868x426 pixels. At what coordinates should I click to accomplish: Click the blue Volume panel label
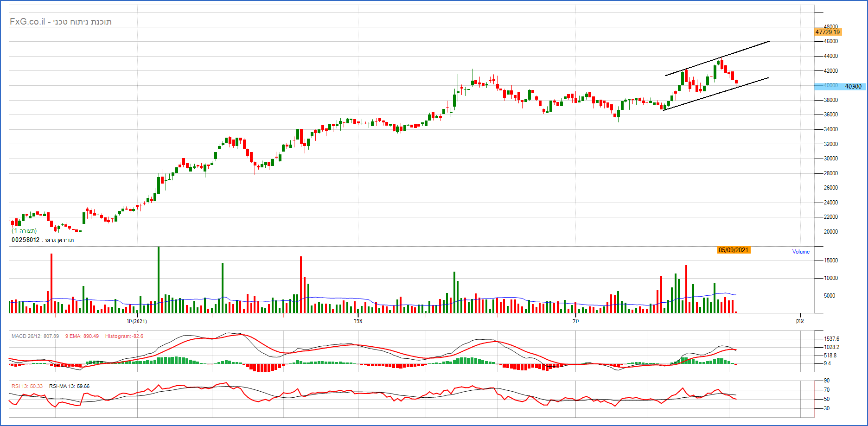[x=801, y=252]
